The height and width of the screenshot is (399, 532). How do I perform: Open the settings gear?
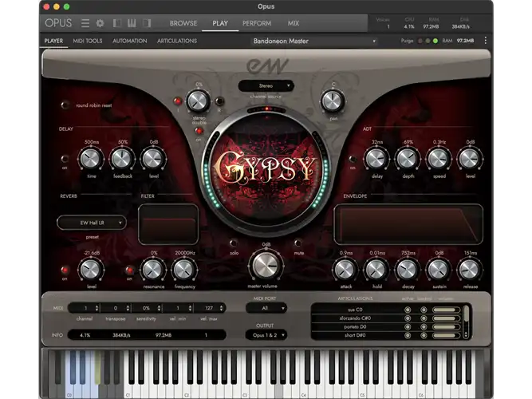pyautogui.click(x=100, y=23)
